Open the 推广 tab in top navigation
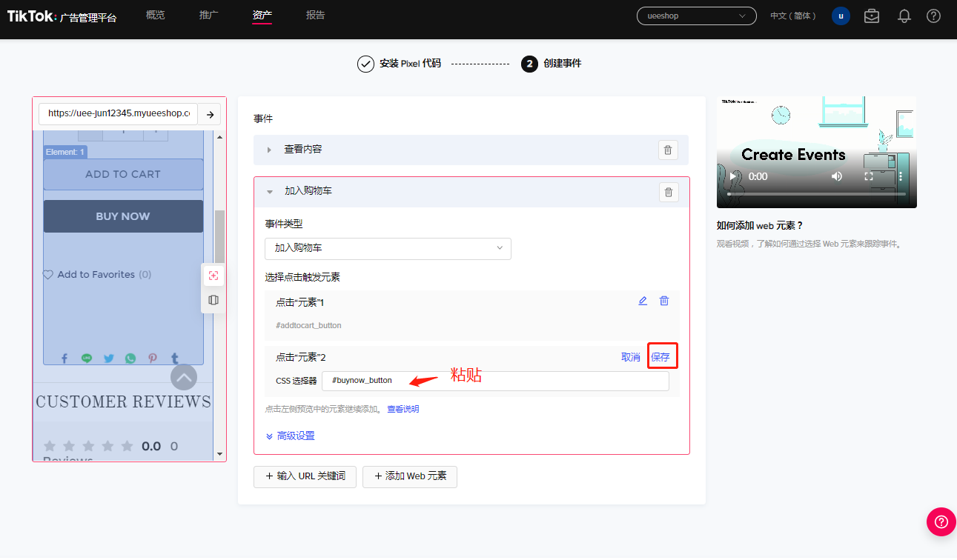The width and height of the screenshot is (957, 560). tap(209, 16)
